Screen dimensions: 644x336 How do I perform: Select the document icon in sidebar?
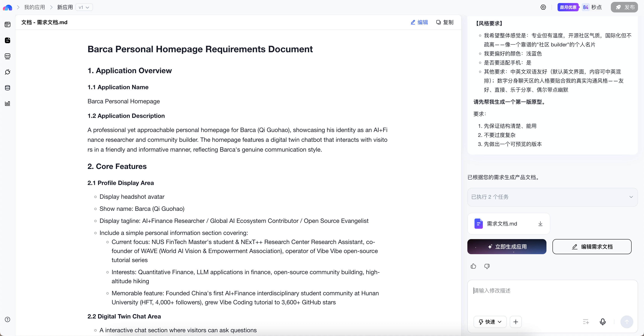pyautogui.click(x=8, y=40)
